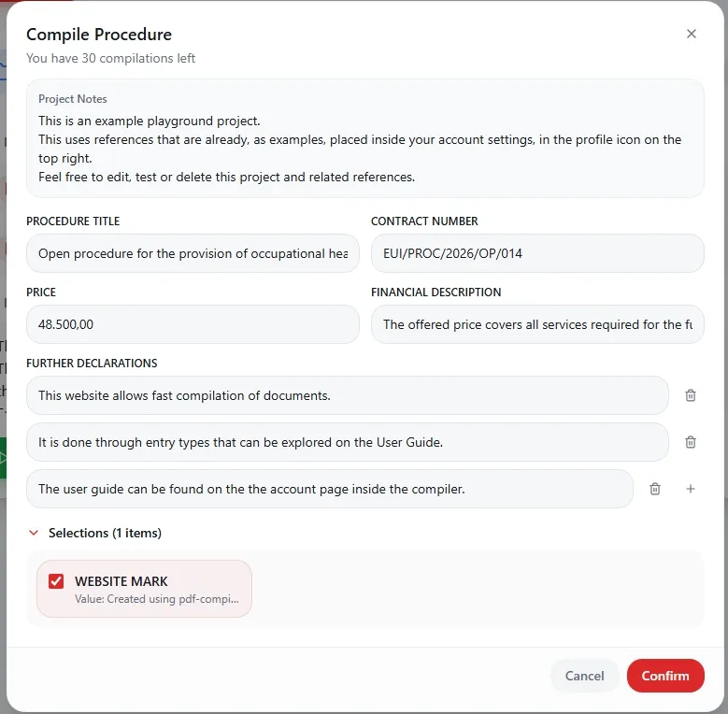Select the Price field showing 48.500,00
Image resolution: width=728 pixels, height=714 pixels.
coord(193,324)
